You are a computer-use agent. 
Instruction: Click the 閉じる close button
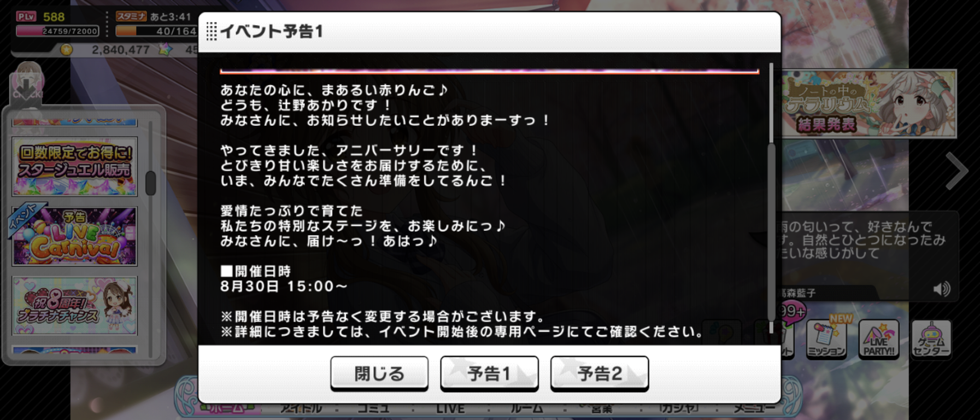pyautogui.click(x=379, y=374)
